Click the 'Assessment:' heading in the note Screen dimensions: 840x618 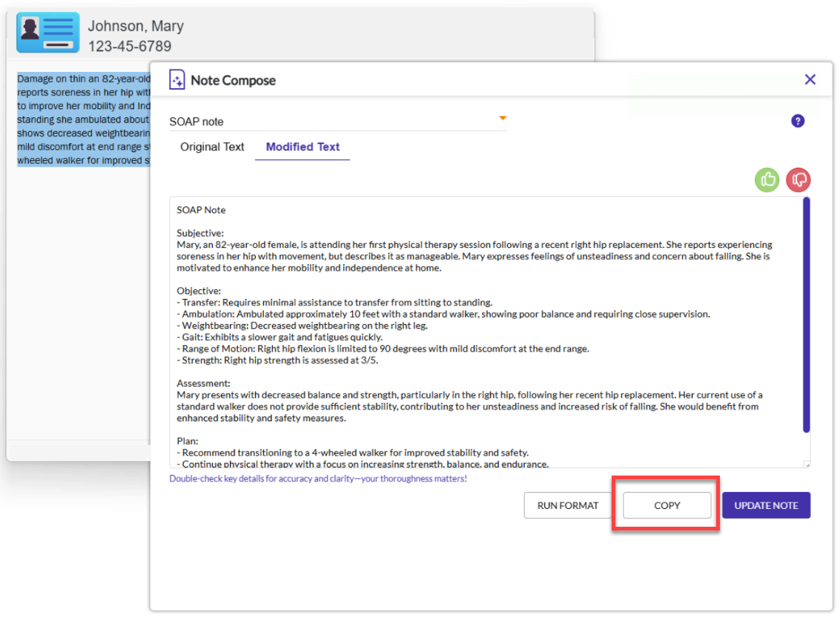point(204,384)
